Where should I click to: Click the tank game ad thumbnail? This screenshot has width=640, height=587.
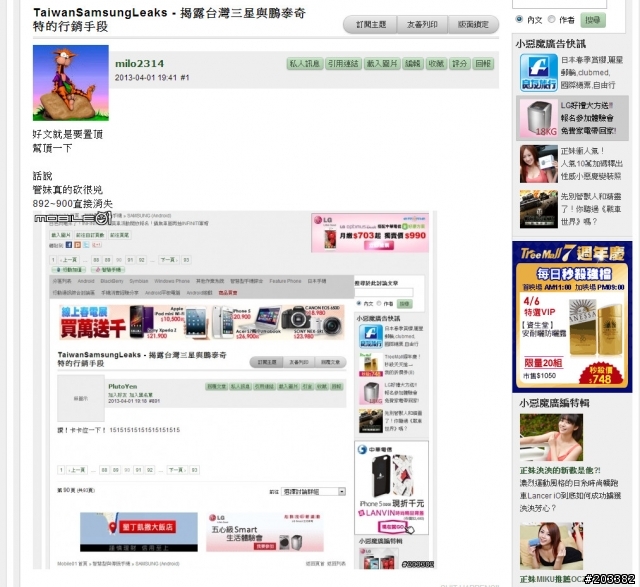pos(539,209)
